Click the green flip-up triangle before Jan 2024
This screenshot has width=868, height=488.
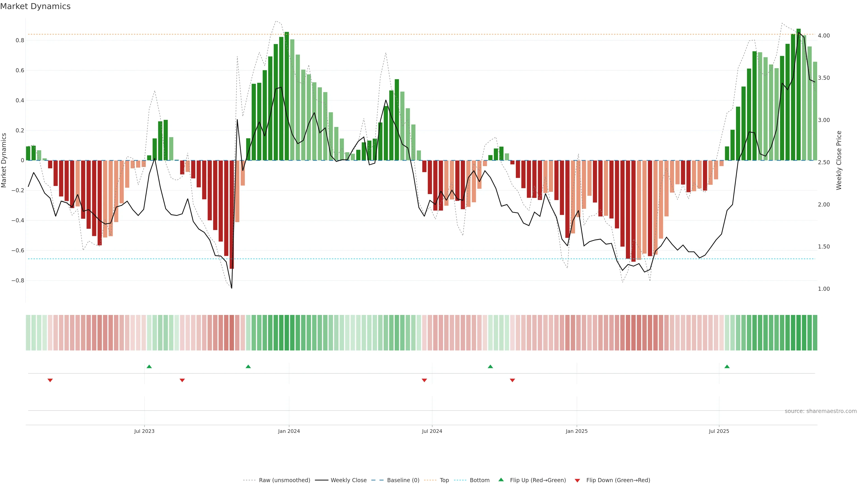click(x=248, y=366)
